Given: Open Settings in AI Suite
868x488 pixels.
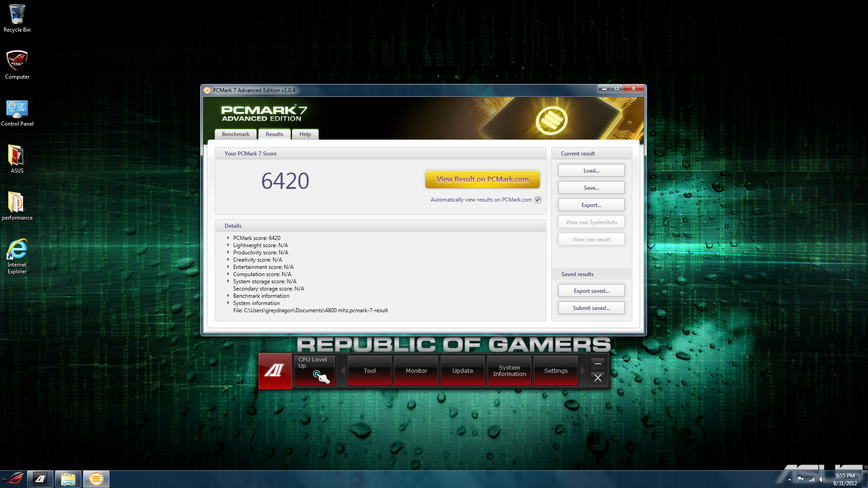Looking at the screenshot, I should coord(556,371).
